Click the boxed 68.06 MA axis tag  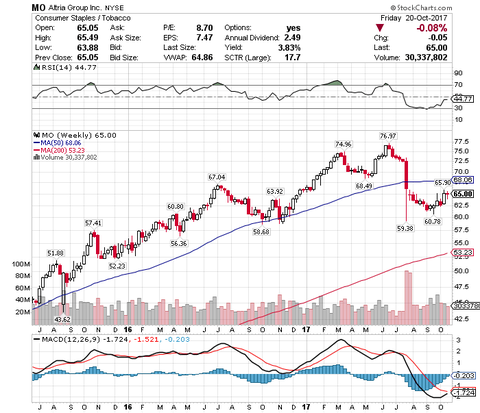pos(462,180)
